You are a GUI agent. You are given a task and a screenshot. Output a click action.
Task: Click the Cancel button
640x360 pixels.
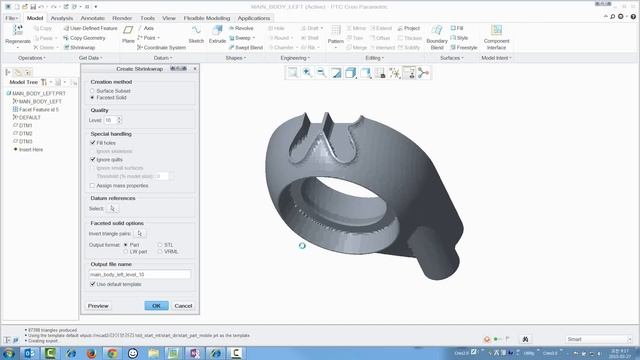(x=183, y=306)
